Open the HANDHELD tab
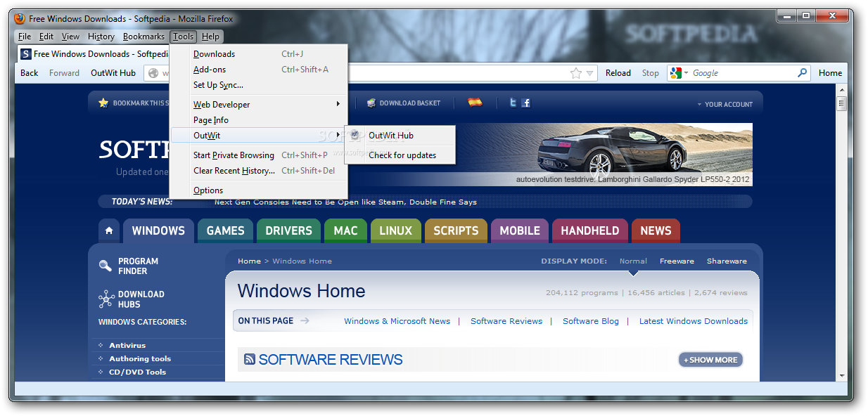The image size is (868, 416). pyautogui.click(x=589, y=230)
